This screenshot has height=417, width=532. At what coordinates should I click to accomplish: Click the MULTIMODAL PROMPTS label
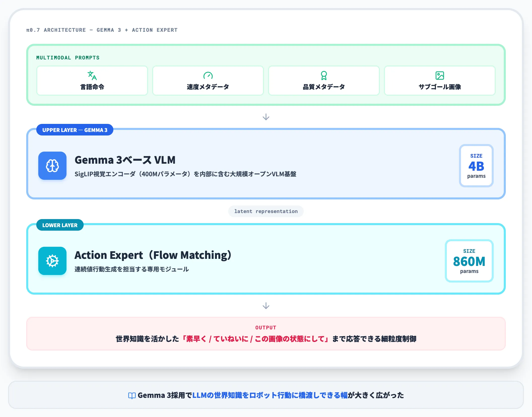point(68,58)
